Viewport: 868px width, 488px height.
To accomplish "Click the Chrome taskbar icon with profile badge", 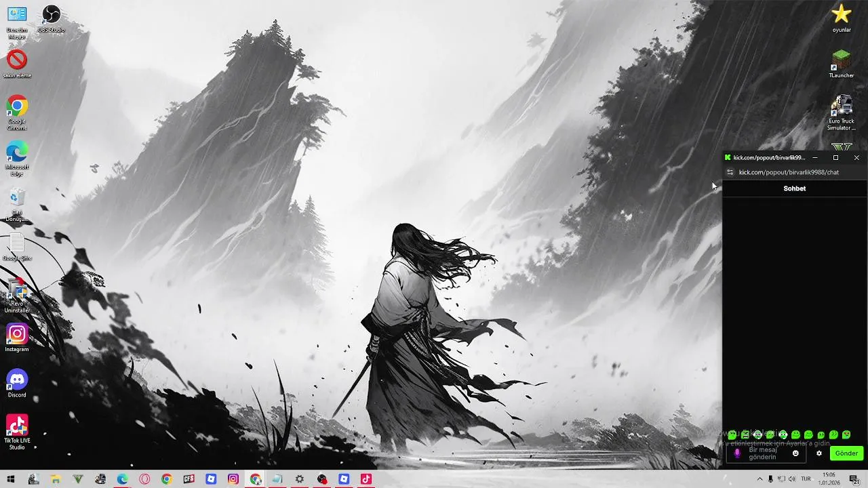I will pos(256,479).
